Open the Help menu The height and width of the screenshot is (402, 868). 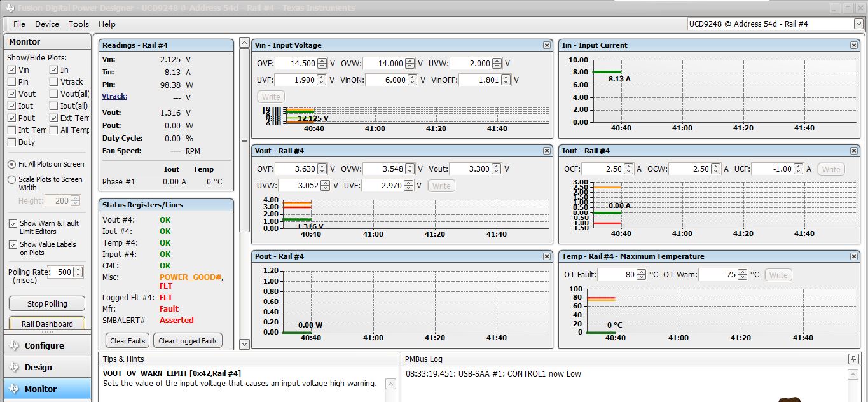point(107,24)
